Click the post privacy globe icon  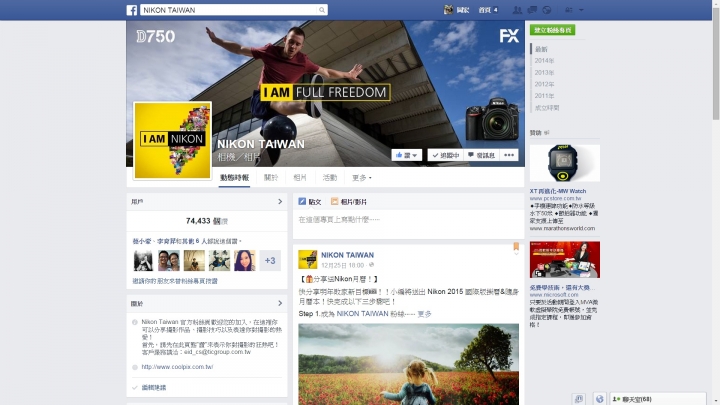tap(371, 265)
